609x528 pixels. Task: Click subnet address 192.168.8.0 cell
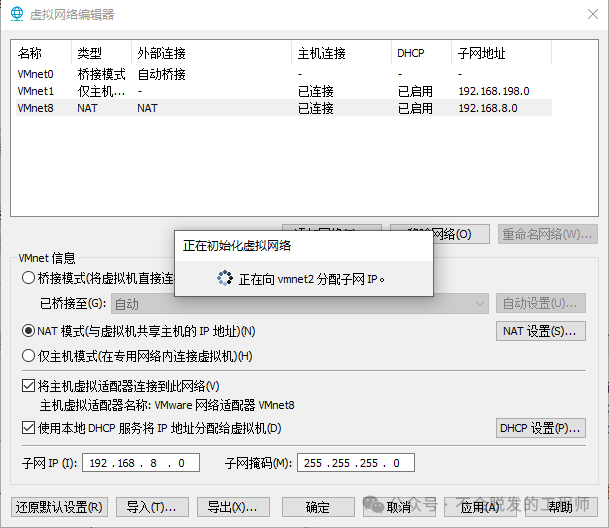tap(488, 108)
